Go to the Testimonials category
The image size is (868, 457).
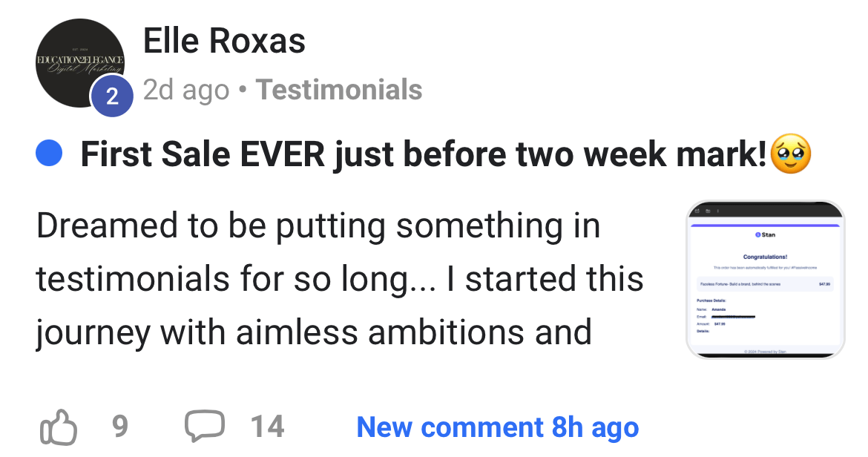coord(339,90)
